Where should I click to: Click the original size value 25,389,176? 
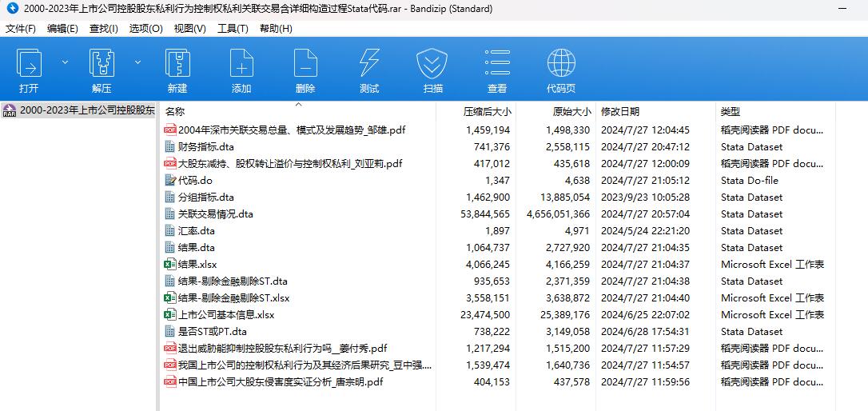click(x=565, y=315)
